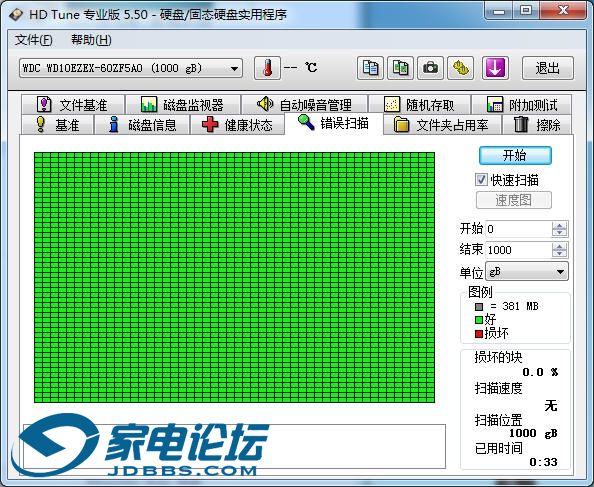The height and width of the screenshot is (487, 594).
Task: Open the 文件夹占用率 tab
Action: [x=442, y=125]
